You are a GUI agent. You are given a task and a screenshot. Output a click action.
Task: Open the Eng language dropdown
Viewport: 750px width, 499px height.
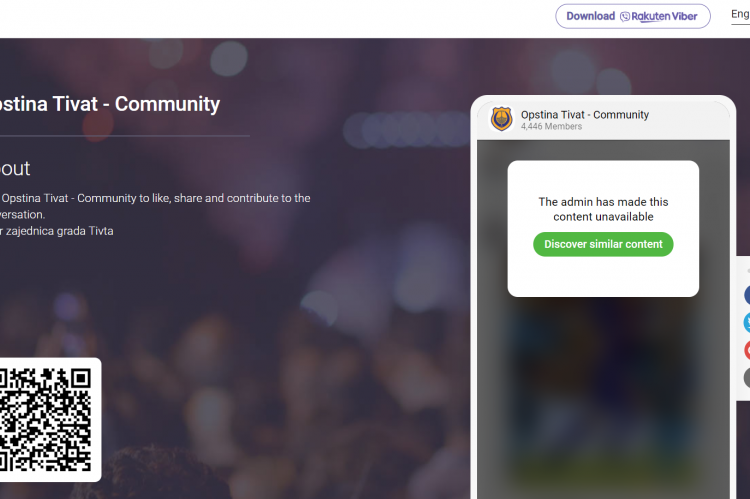[x=740, y=15]
